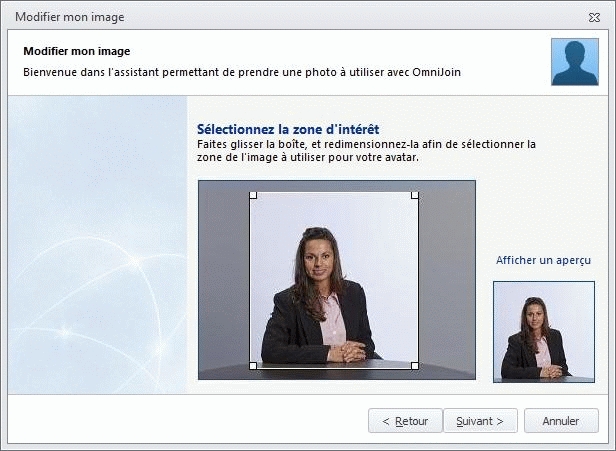Click the heading Sélectionnez la zone d'intérêt
The height and width of the screenshot is (451, 616).
tap(288, 129)
